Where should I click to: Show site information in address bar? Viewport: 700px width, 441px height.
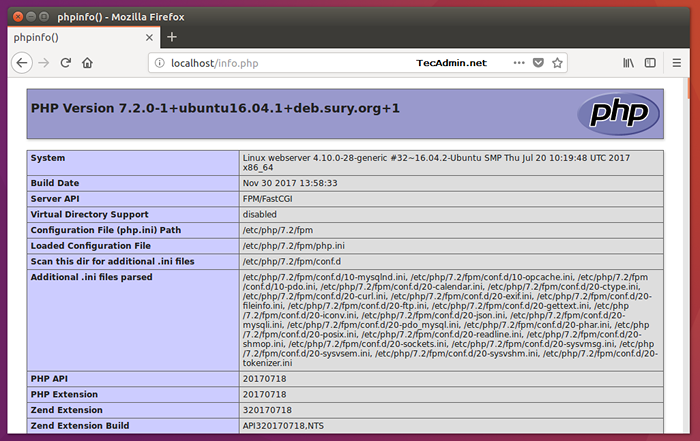(x=158, y=62)
